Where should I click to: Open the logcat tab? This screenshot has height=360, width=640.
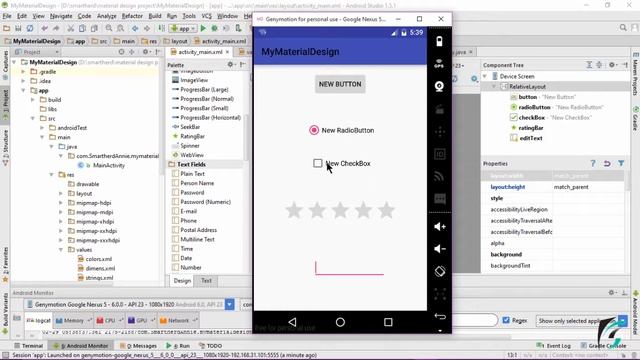[39, 320]
